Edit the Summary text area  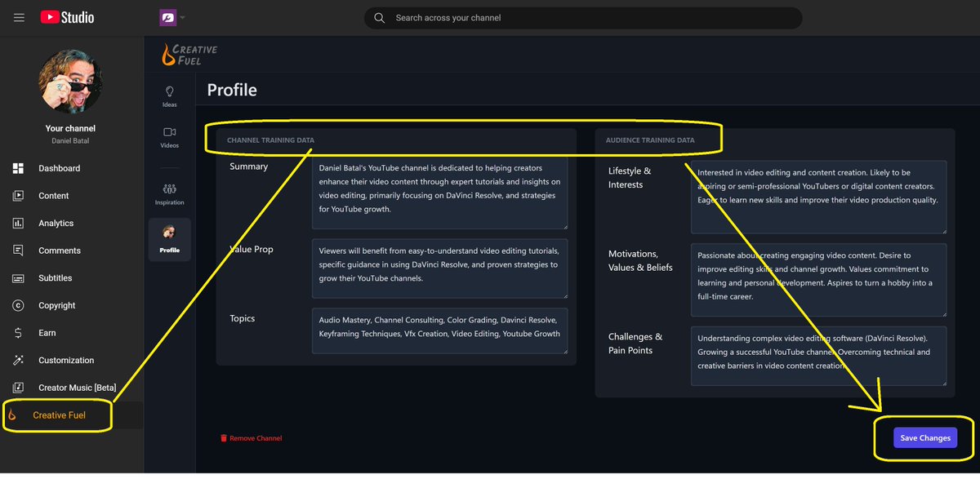pos(439,194)
